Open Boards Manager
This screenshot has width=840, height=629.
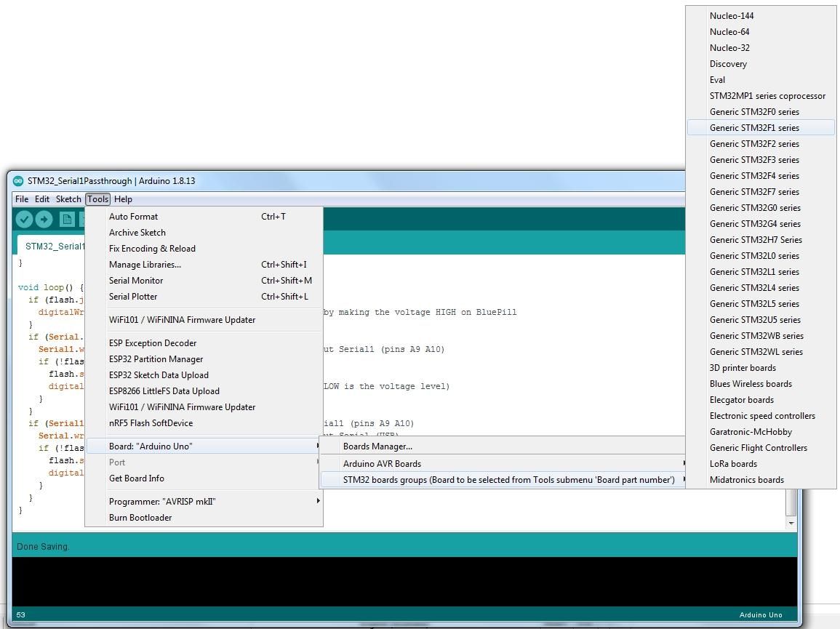(x=377, y=446)
